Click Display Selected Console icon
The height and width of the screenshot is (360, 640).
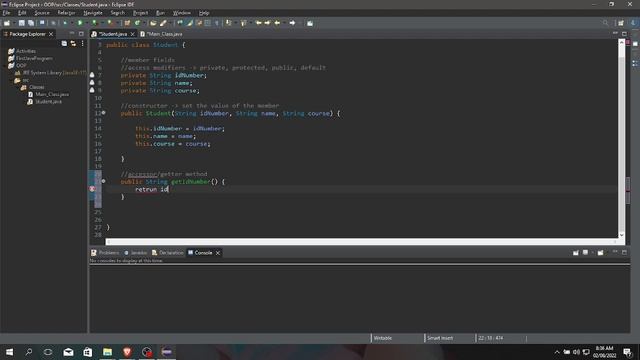(x=585, y=253)
